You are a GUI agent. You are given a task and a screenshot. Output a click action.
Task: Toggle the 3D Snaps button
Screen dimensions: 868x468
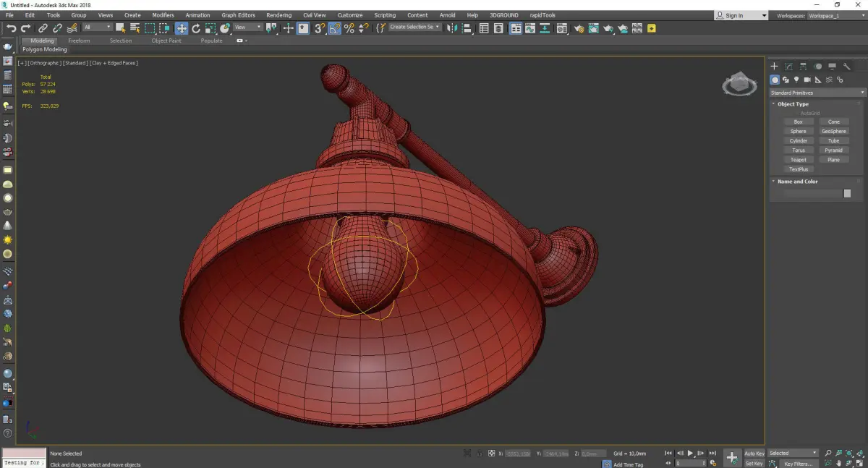pyautogui.click(x=319, y=28)
